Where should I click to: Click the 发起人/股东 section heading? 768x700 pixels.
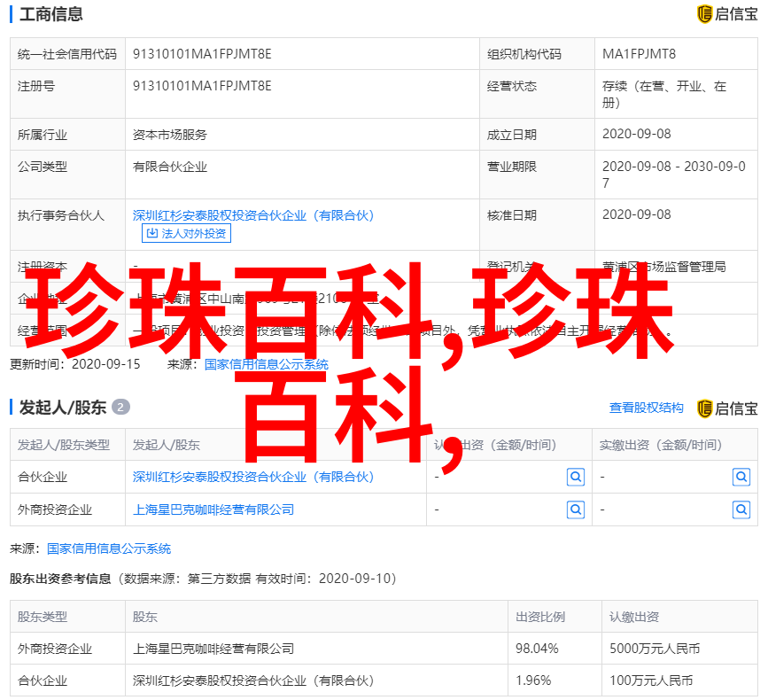point(63,407)
